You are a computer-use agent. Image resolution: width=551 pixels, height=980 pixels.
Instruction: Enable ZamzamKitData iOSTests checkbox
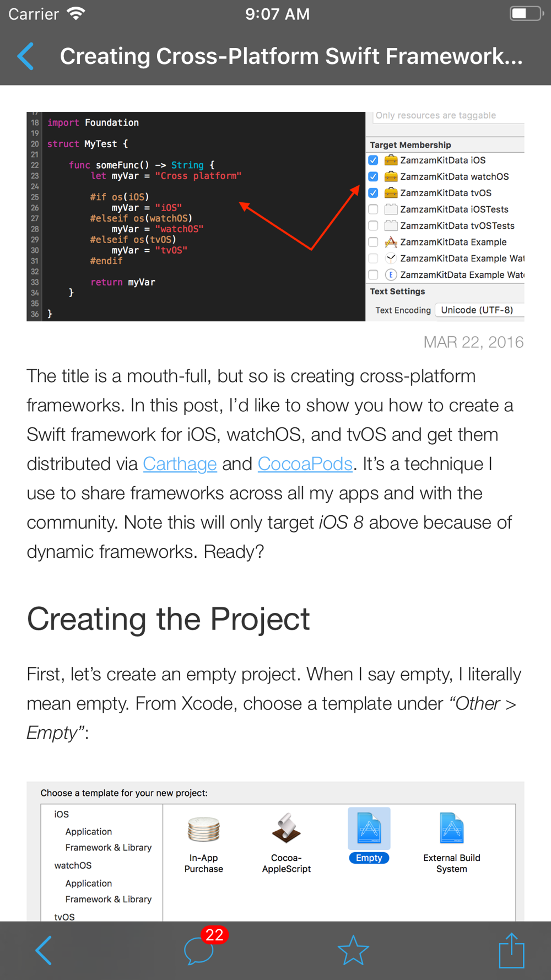click(x=374, y=209)
